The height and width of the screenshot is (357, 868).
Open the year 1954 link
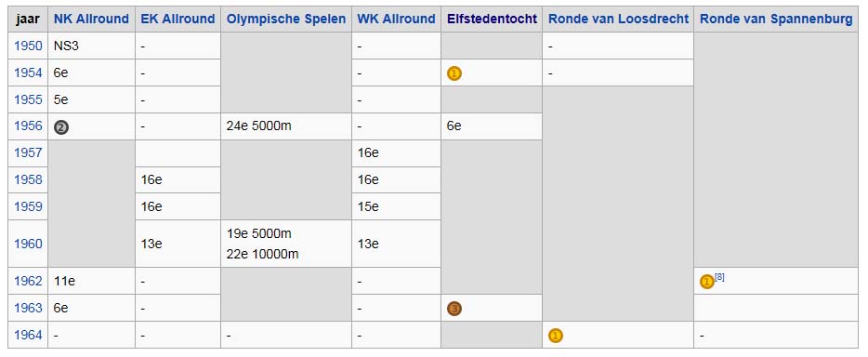click(x=28, y=73)
